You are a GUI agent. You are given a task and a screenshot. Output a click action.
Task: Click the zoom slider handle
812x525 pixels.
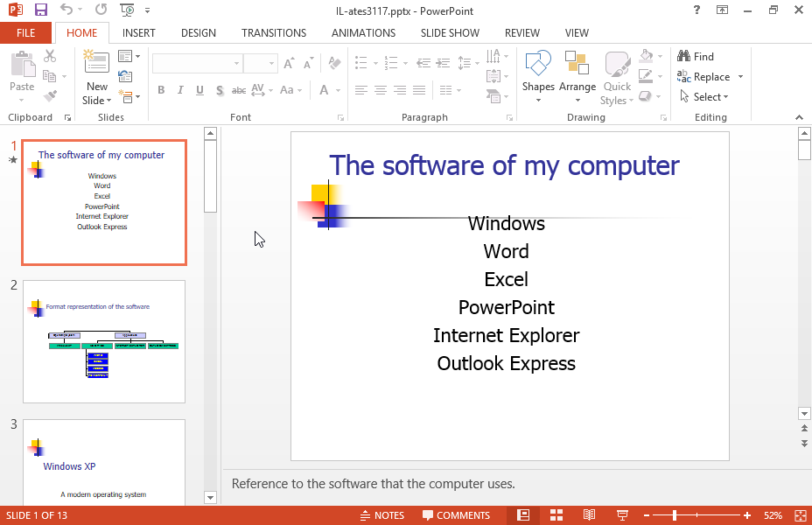point(675,515)
